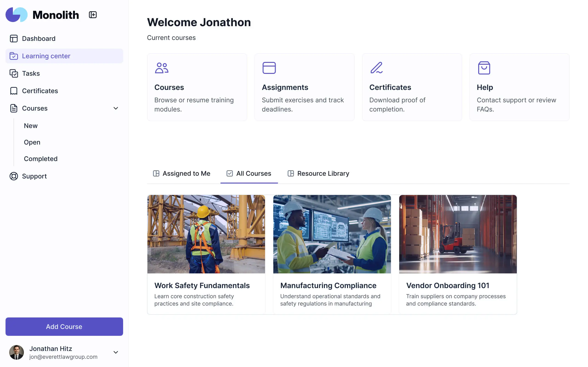Click the Support lifebuoy icon

coord(14,176)
